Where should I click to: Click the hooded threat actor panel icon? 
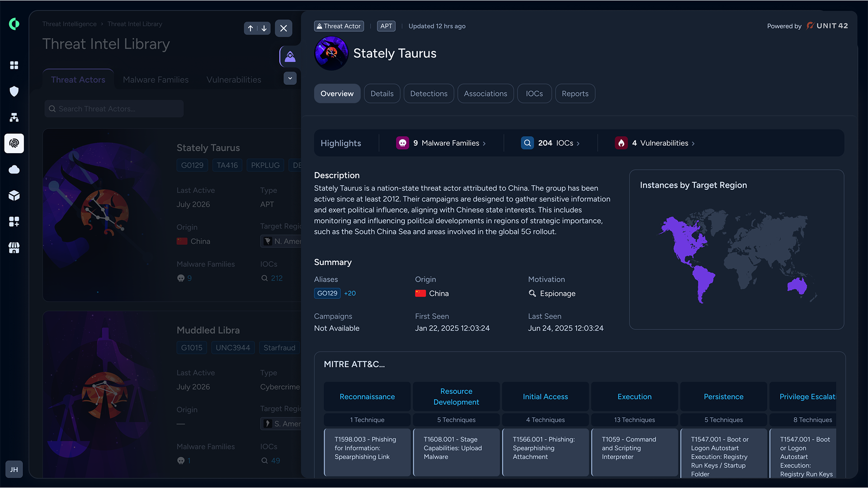coord(290,56)
